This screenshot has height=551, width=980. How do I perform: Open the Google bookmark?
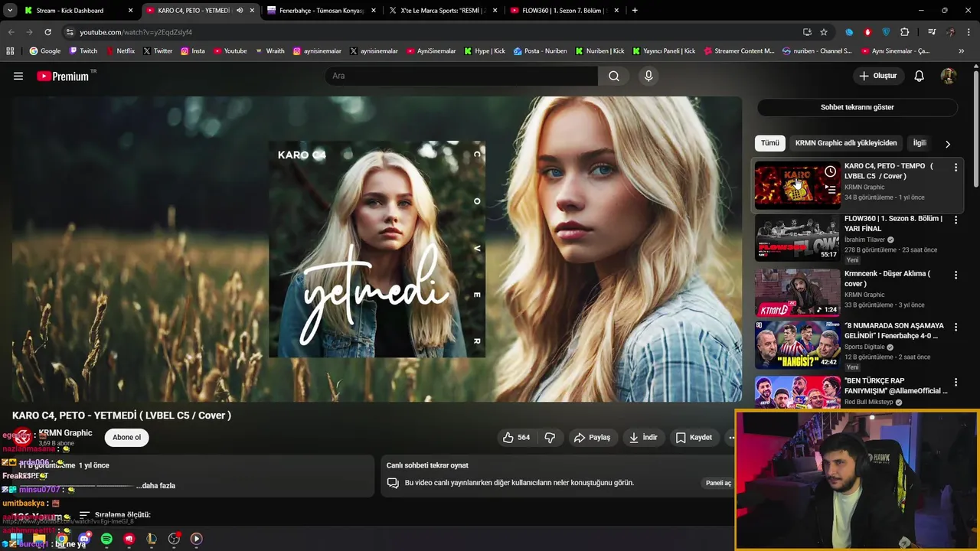pyautogui.click(x=44, y=51)
